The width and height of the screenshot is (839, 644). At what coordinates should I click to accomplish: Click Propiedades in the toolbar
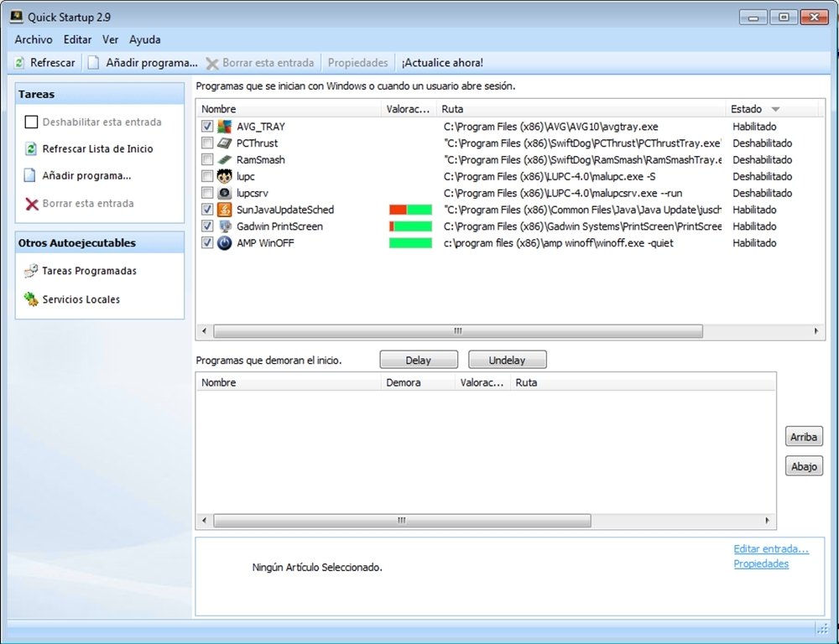pyautogui.click(x=358, y=63)
